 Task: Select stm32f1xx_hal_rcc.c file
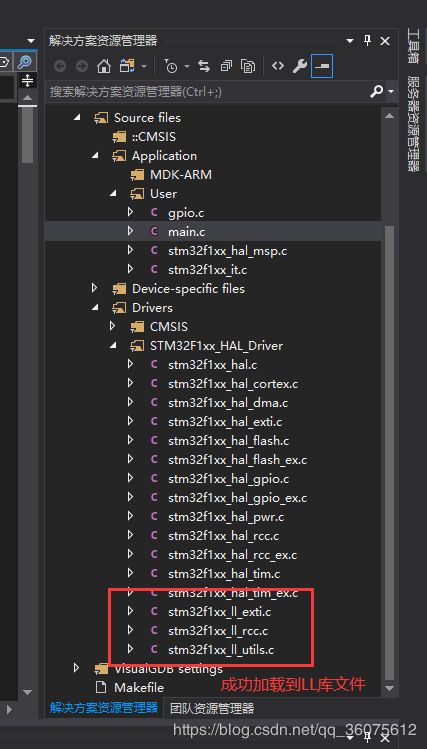coord(224,536)
